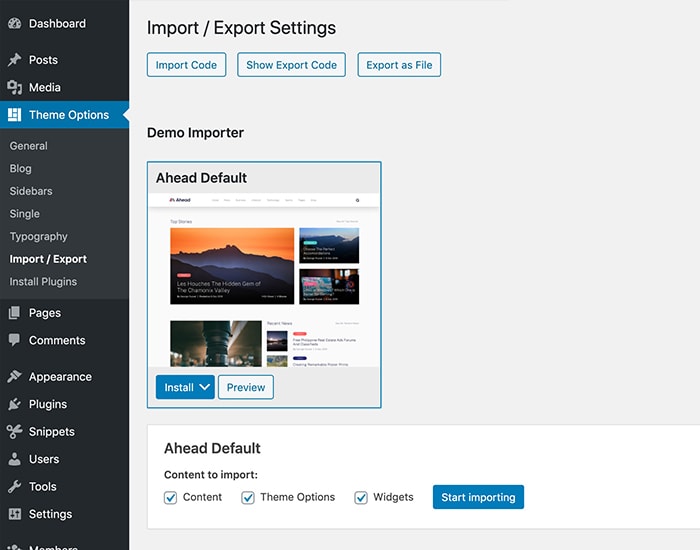Open Snippets menu label

click(52, 432)
